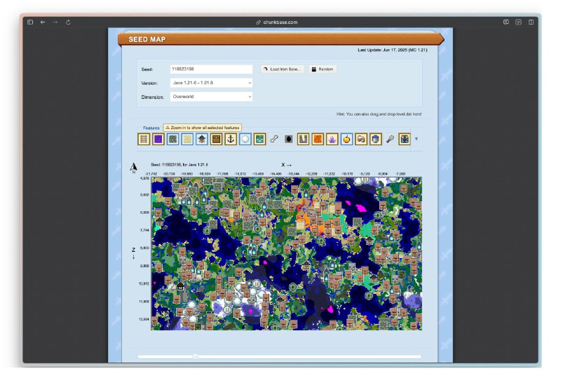
Task: Click the Random seed button
Action: point(323,69)
